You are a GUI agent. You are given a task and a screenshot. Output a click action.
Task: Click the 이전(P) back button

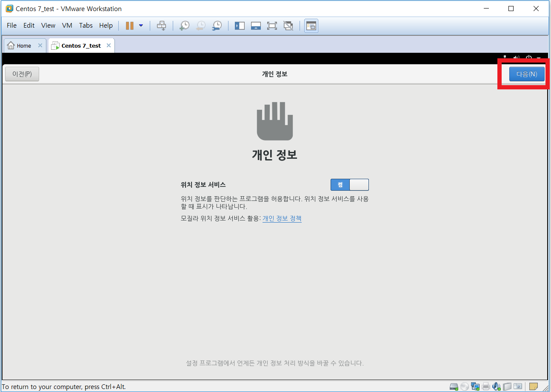pos(22,74)
